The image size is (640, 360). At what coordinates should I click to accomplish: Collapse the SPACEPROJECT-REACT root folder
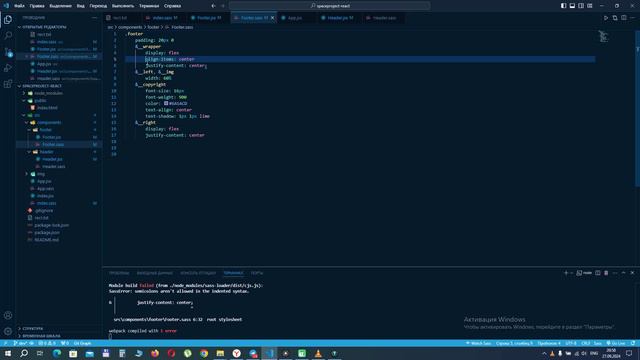pyautogui.click(x=42, y=86)
